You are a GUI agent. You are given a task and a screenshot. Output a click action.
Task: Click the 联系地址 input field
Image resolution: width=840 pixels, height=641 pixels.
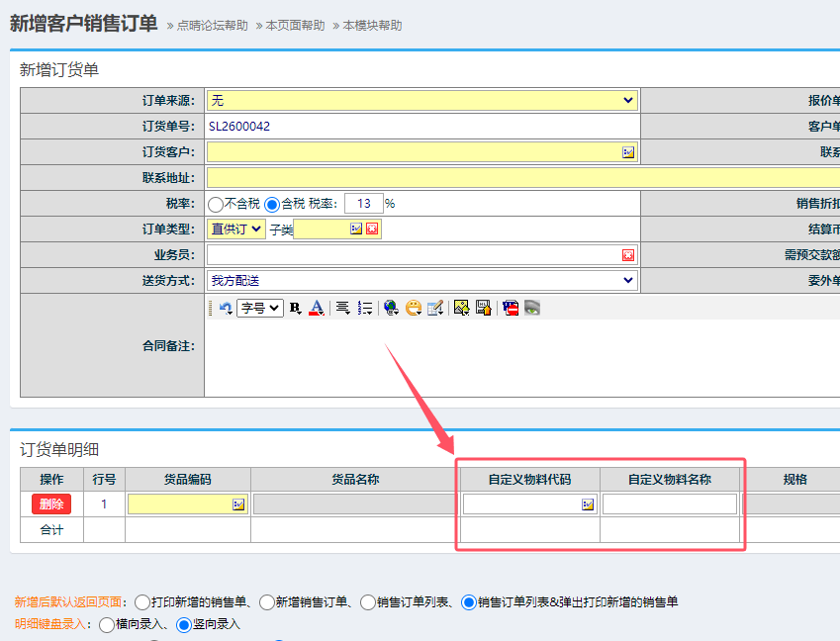[523, 178]
